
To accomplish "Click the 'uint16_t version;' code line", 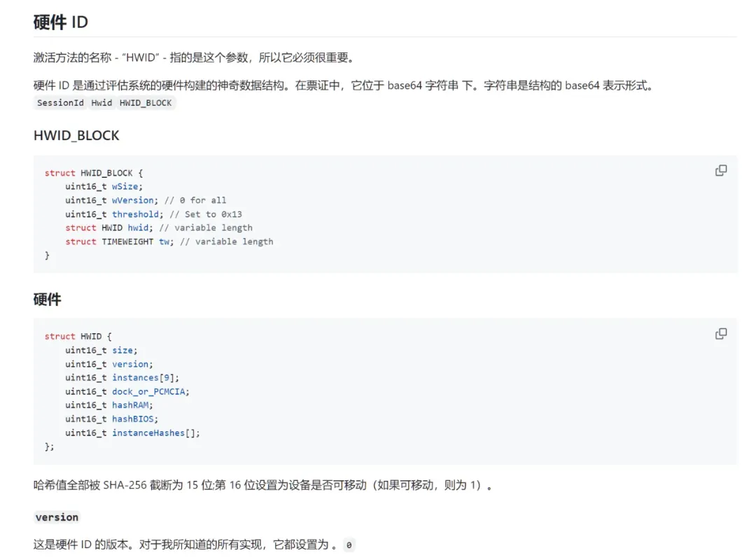I will tap(109, 364).
